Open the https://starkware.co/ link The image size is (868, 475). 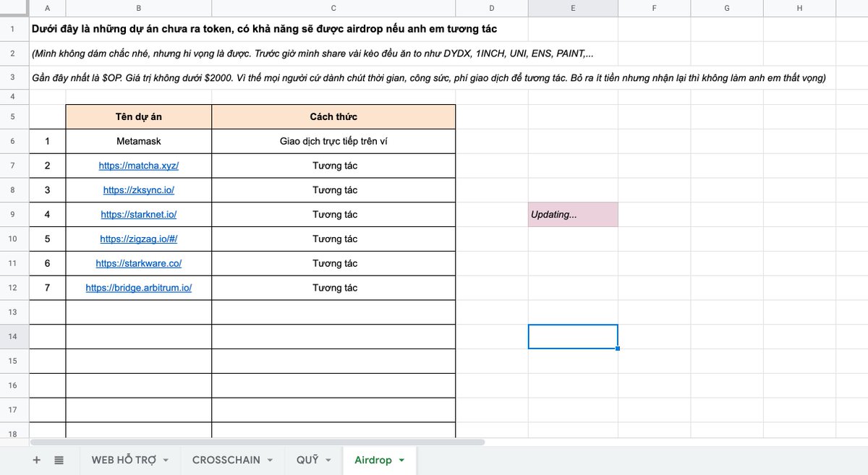[139, 263]
